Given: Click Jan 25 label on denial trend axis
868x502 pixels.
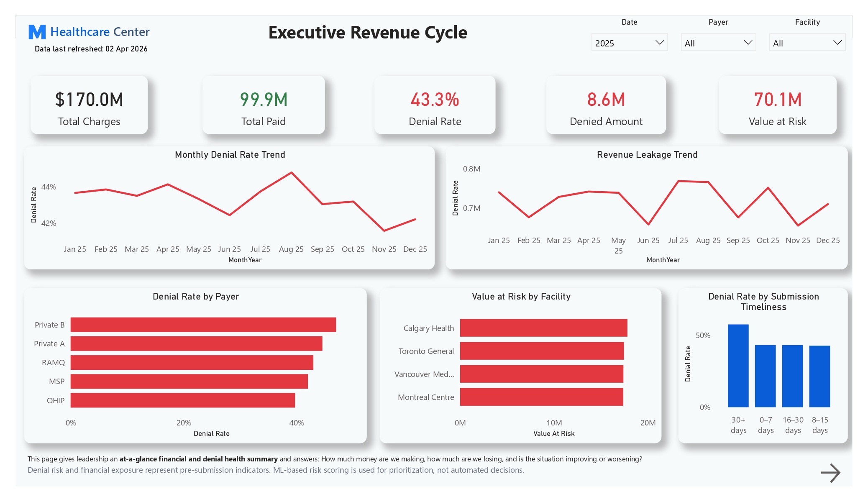Looking at the screenshot, I should coord(75,249).
